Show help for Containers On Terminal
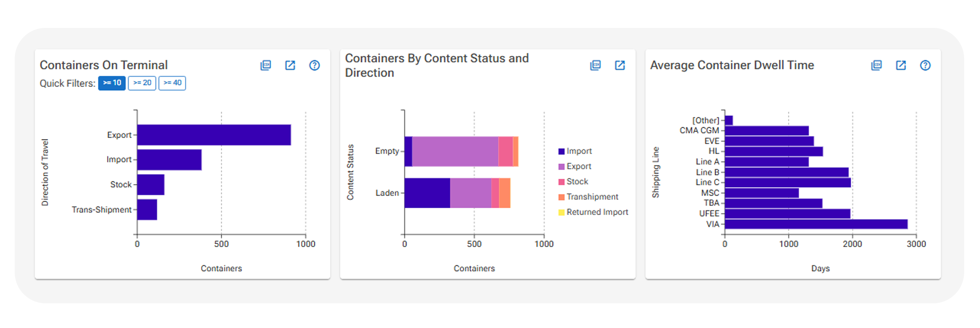Viewport: 980px width, 328px height. pyautogui.click(x=314, y=65)
